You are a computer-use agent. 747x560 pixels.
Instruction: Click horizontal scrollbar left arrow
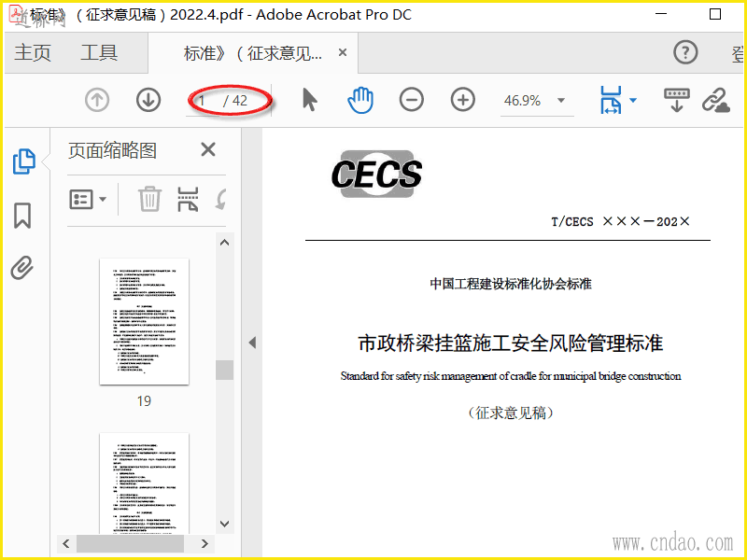pos(66,543)
